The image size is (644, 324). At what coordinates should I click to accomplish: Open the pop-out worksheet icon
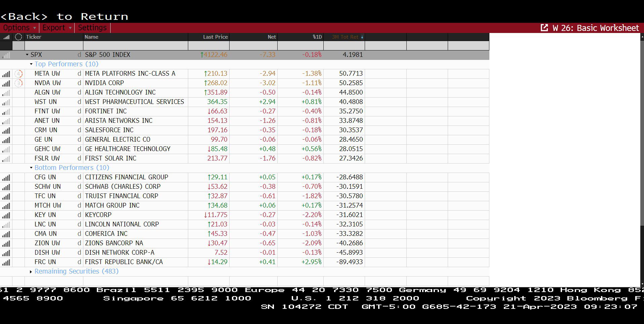(544, 28)
